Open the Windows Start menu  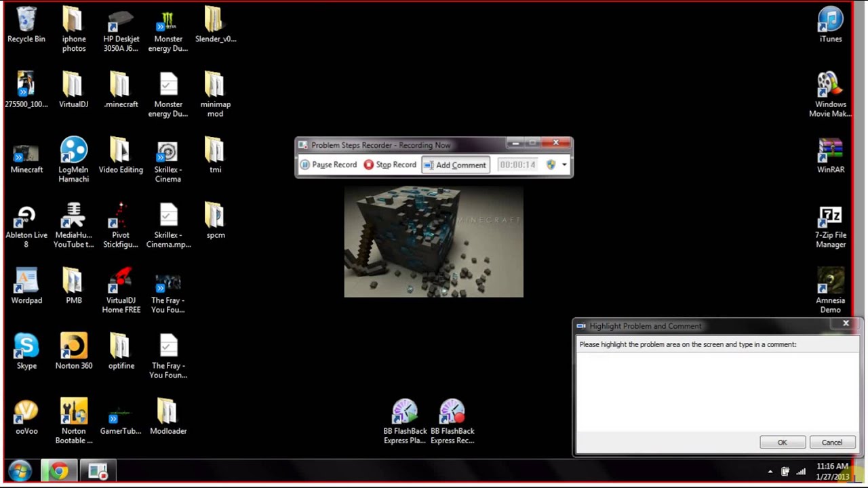tap(20, 470)
